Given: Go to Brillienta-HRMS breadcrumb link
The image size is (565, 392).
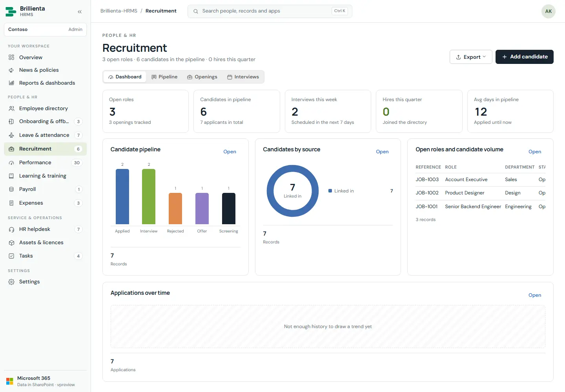Looking at the screenshot, I should (119, 11).
